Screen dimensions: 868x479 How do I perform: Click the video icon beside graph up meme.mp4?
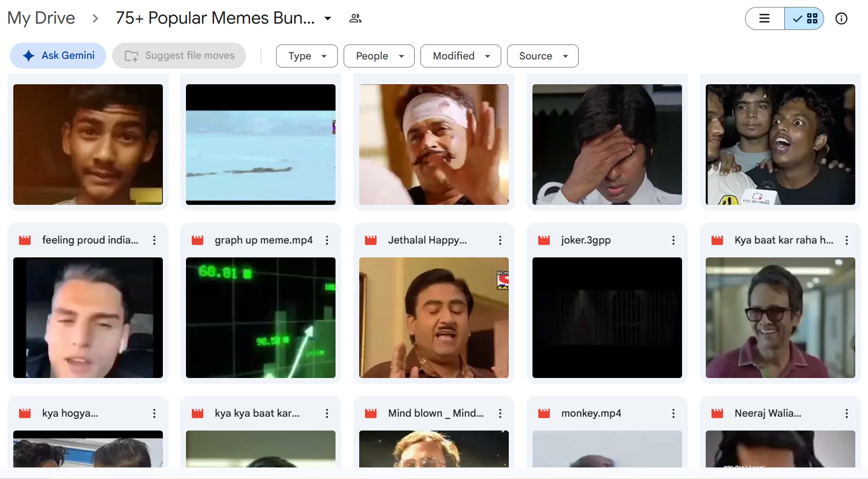(198, 240)
